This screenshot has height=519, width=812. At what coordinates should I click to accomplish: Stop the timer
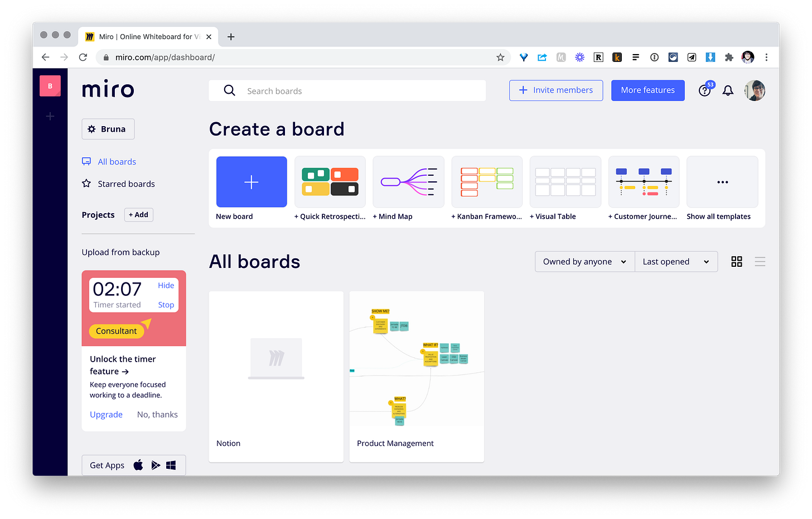[166, 305]
